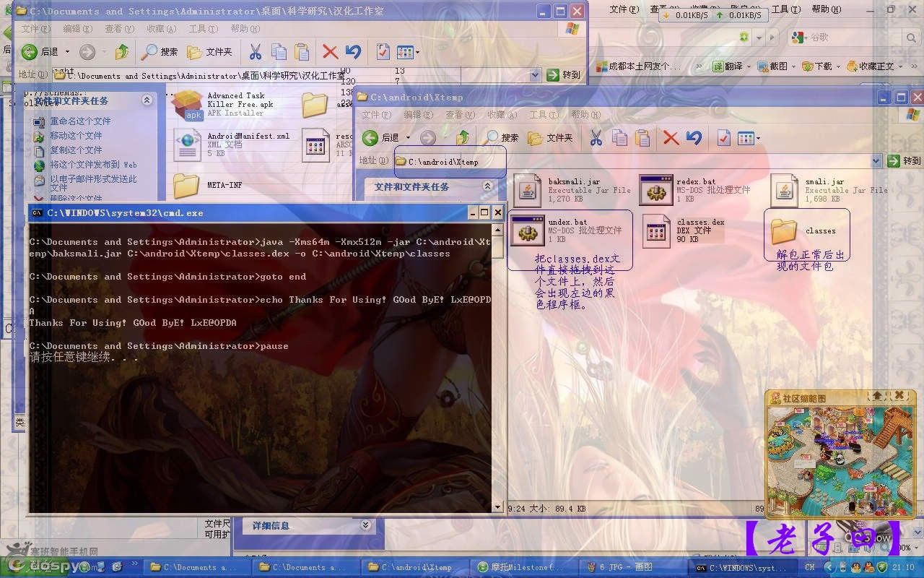Click the up-folder icon in Xtemp window toolbar
This screenshot has height=578, width=924.
(x=463, y=137)
